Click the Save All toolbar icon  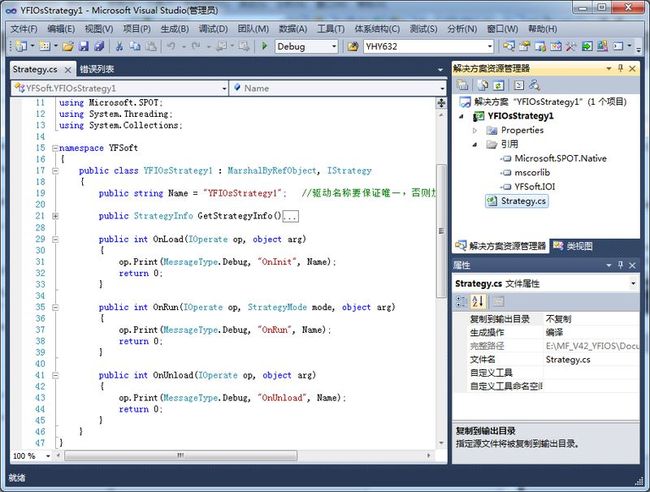tap(99, 46)
